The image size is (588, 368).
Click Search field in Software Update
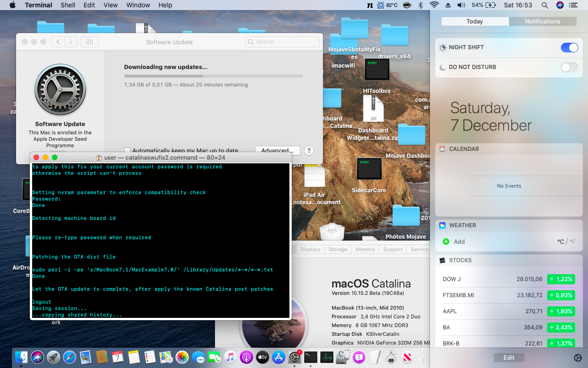283,42
